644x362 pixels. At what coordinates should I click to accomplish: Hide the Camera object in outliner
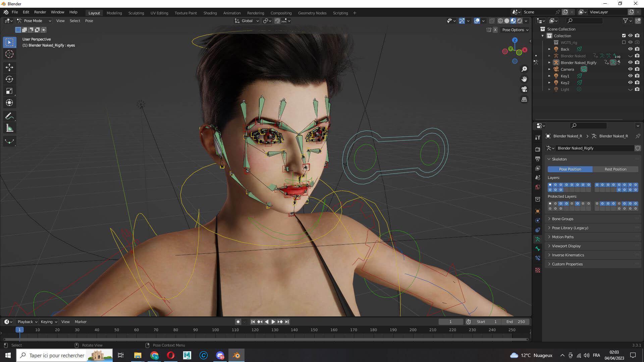pyautogui.click(x=630, y=69)
